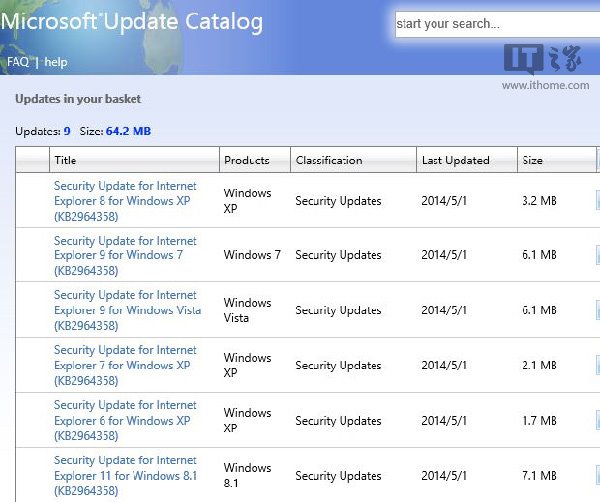
Task: Open the help link
Action: 56,62
